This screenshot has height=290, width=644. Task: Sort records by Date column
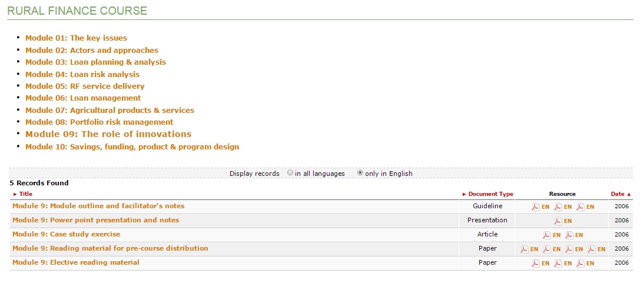(x=618, y=194)
